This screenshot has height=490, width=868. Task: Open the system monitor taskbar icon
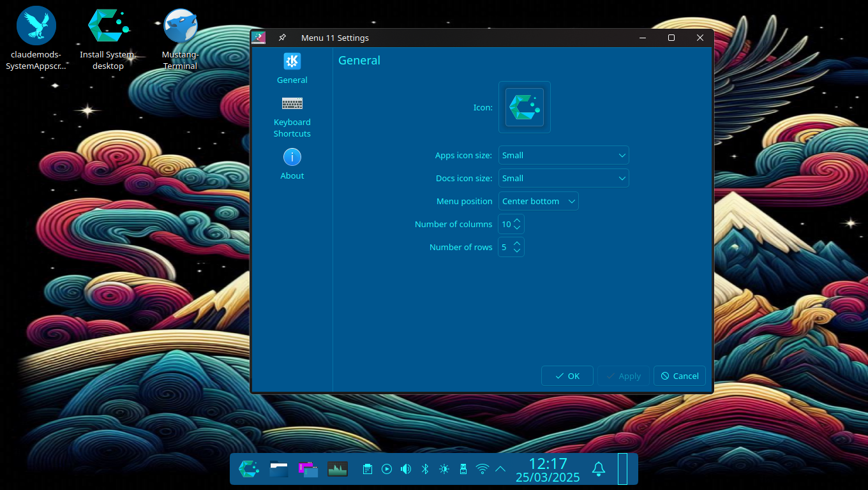pos(338,469)
